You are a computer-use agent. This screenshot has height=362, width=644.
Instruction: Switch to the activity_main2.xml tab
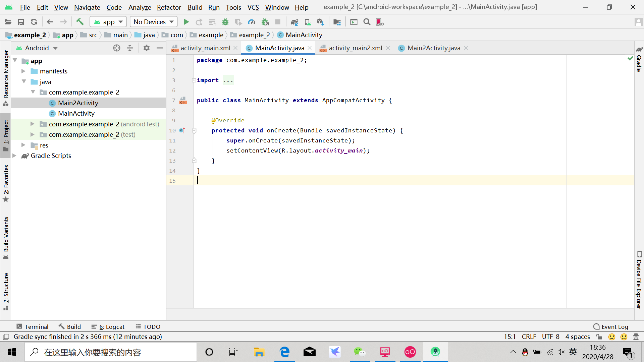[x=355, y=48]
